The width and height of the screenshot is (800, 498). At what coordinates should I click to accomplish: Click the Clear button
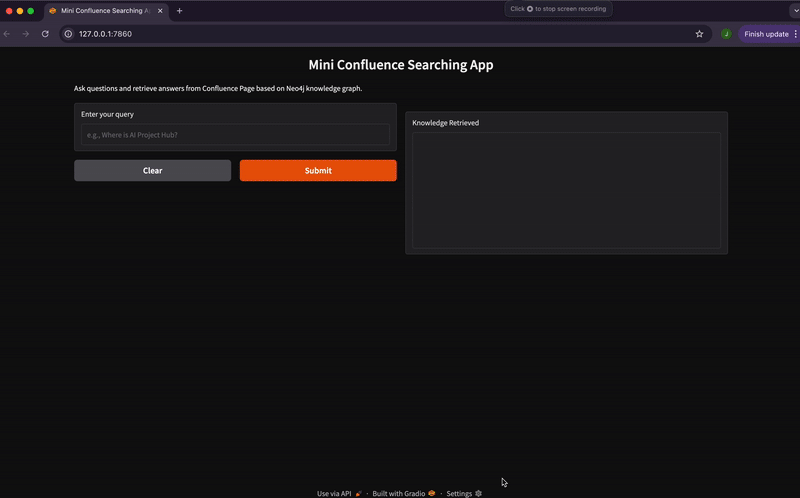click(153, 170)
